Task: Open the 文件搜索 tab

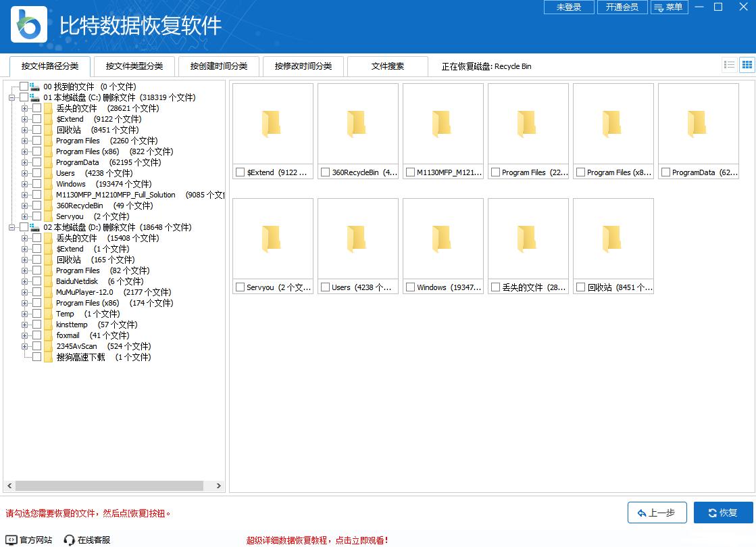Action: 387,66
